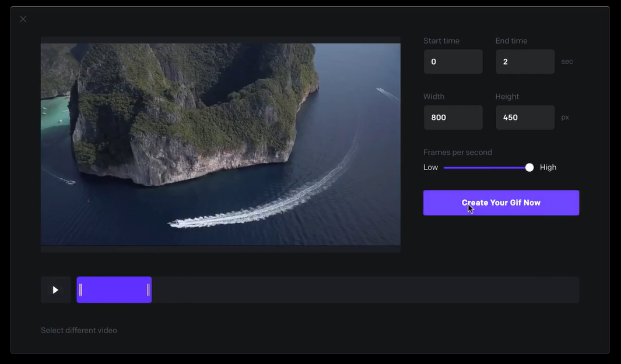Focus the Start time input field
Screen dimensions: 621x364
(x=453, y=62)
